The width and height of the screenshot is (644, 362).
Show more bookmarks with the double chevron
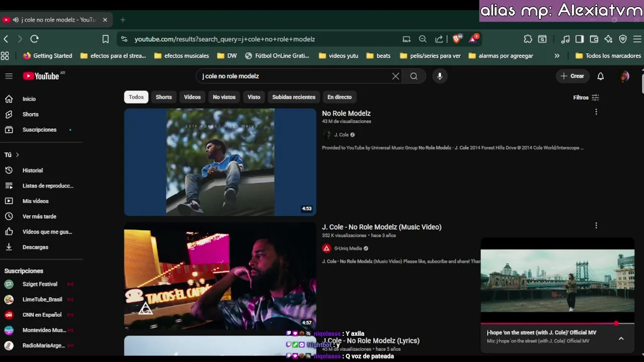coord(557,56)
